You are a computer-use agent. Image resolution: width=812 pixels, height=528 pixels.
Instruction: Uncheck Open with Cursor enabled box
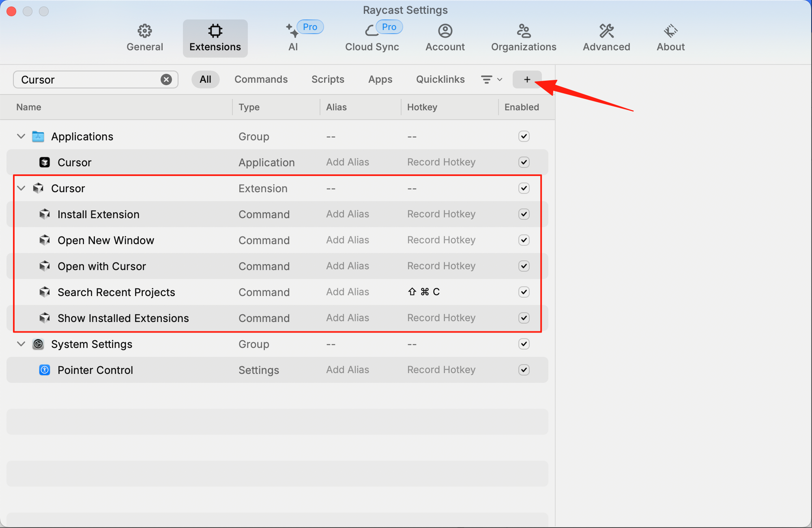pos(524,266)
